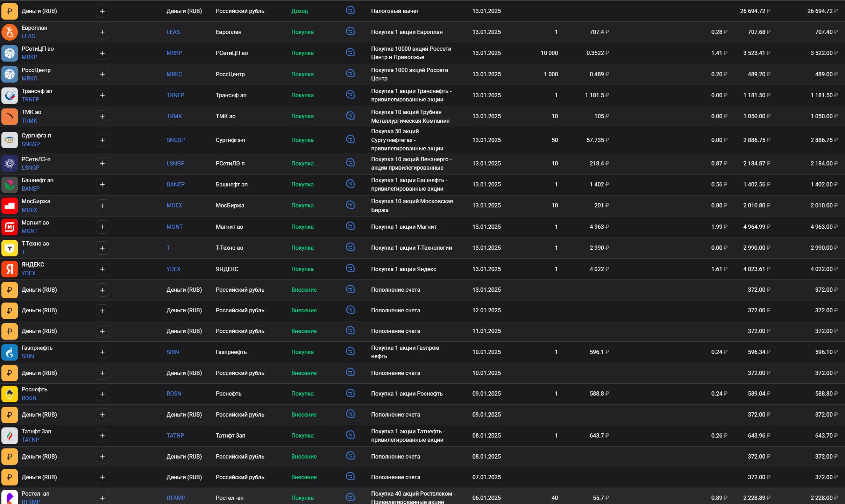Click the commission 1.99 ₽ for Магнит
Viewport: 845px width, 504px height.
click(x=719, y=227)
